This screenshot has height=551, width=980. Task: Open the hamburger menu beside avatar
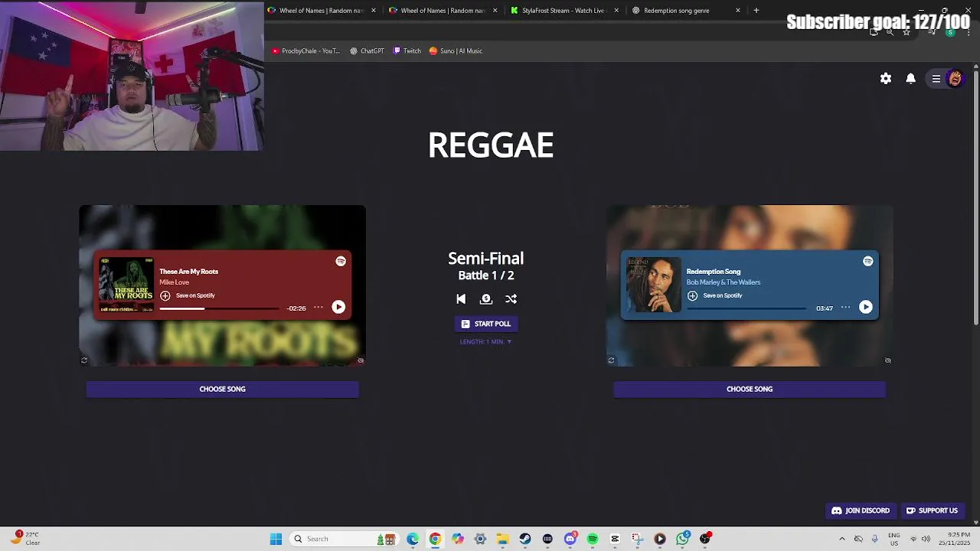pyautogui.click(x=936, y=79)
